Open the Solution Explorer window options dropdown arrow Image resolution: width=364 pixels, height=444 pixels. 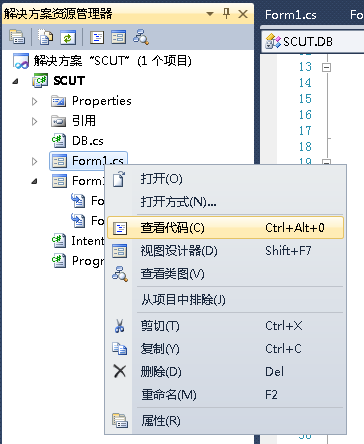tap(210, 14)
